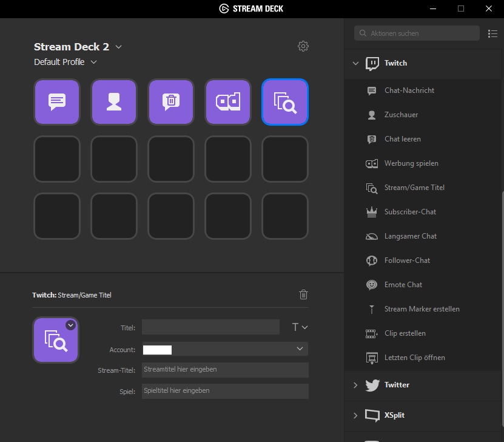Image resolution: width=504 pixels, height=442 pixels.
Task: Click the Follower-Chat icon
Action: 372,260
